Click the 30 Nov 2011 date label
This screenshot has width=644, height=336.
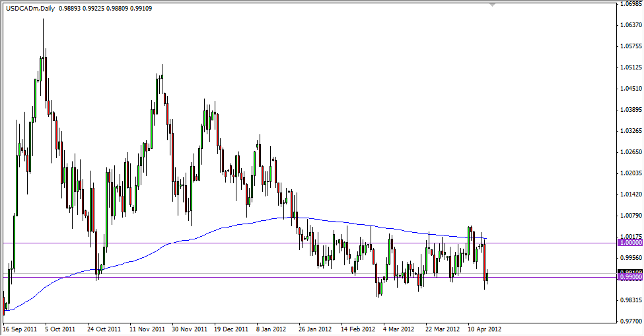tap(189, 328)
